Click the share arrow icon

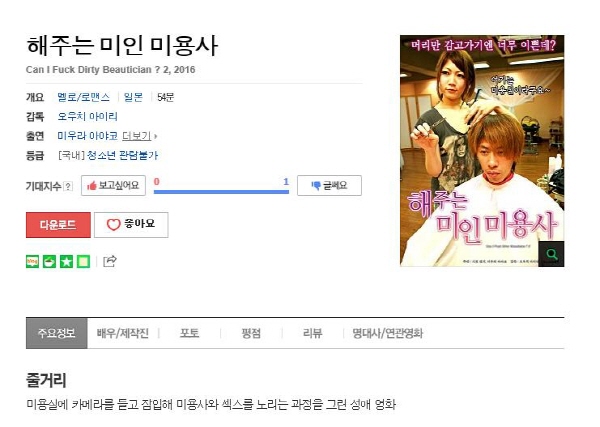[x=110, y=261]
